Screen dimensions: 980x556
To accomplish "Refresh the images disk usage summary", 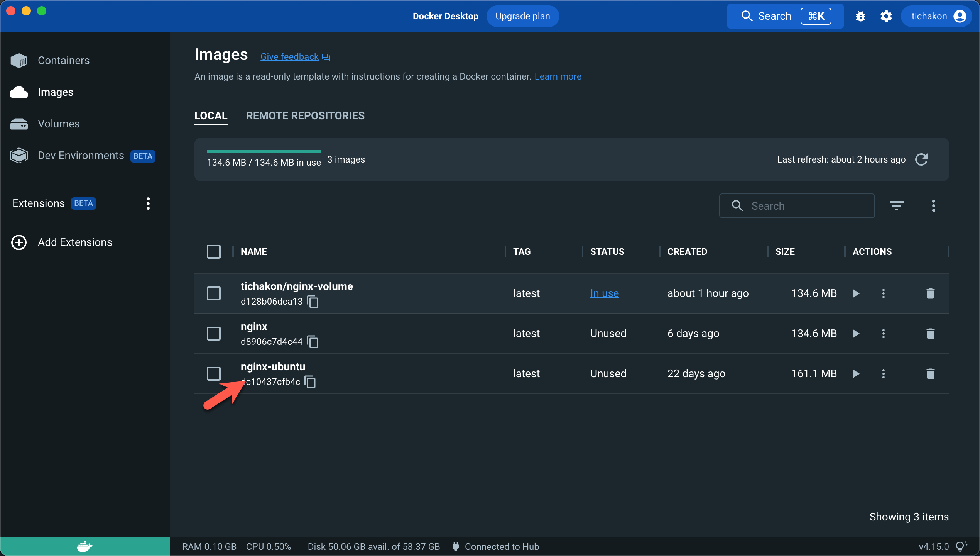I will (x=922, y=159).
